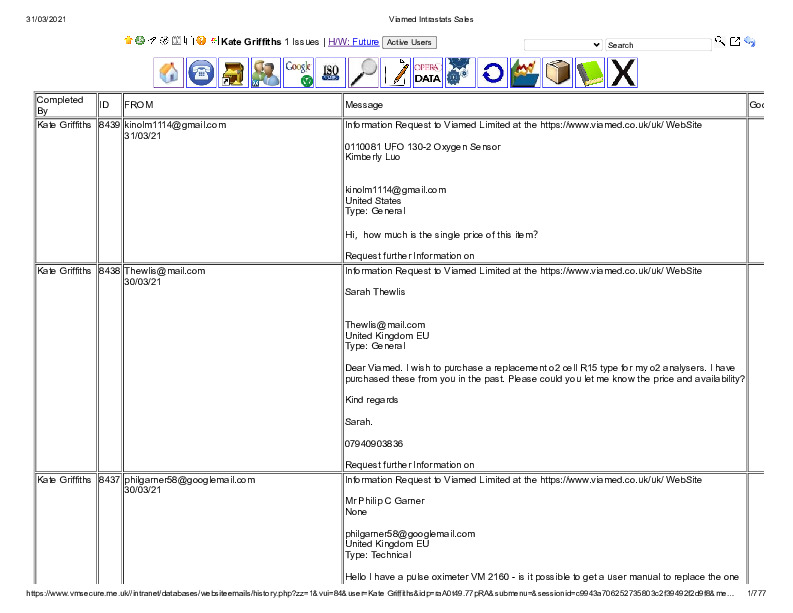Click the small external link icon near Search
This screenshot has width=793, height=613.
click(x=735, y=42)
